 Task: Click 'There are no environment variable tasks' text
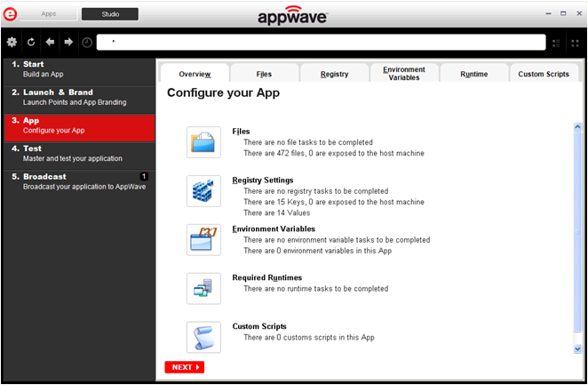pos(337,240)
